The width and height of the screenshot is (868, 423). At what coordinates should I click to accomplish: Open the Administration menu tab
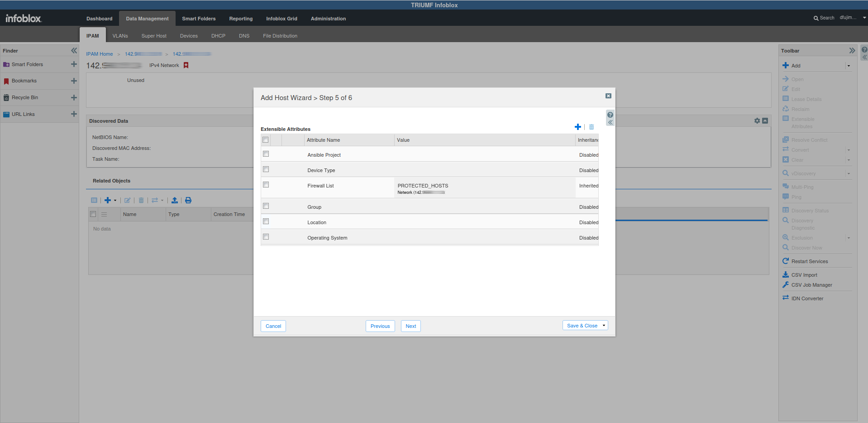(x=328, y=19)
